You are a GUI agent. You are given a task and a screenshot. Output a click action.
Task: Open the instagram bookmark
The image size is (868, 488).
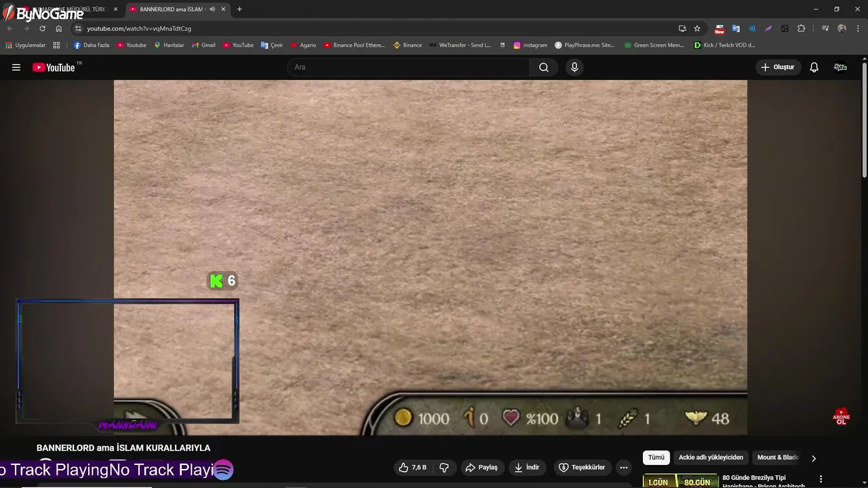(530, 45)
